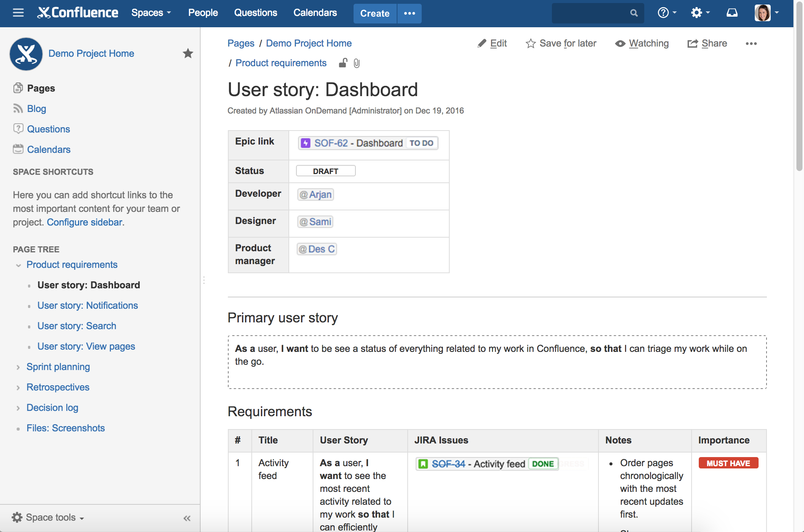This screenshot has width=804, height=532.
Task: Click the Blog feed icon in sidebar
Action: pyautogui.click(x=18, y=109)
